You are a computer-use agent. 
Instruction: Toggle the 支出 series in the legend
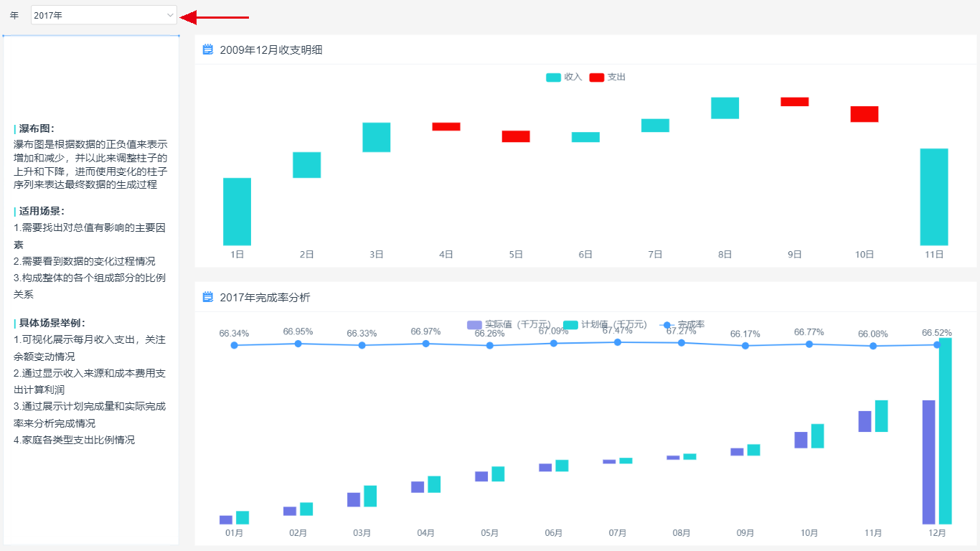(608, 77)
